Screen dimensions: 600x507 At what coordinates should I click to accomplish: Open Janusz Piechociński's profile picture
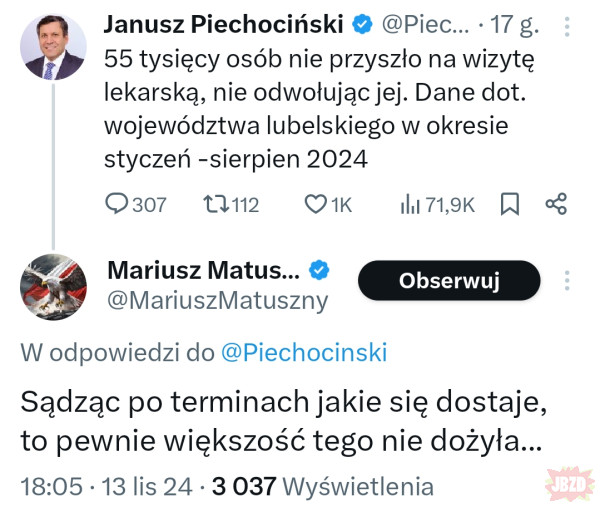53,48
